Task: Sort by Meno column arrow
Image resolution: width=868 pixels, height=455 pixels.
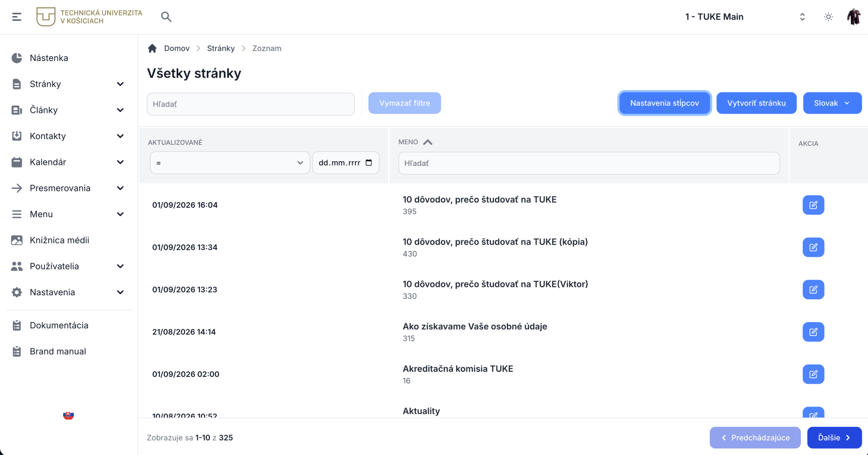Action: 428,142
